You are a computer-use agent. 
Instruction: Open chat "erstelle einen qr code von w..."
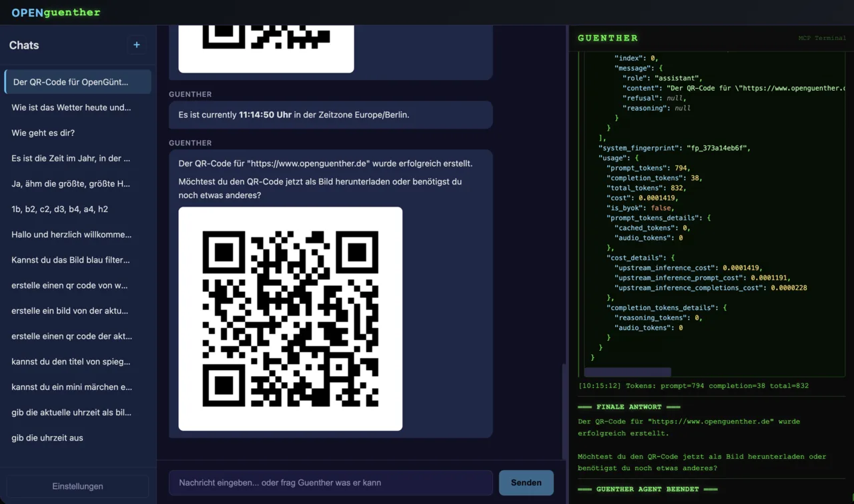coord(78,285)
